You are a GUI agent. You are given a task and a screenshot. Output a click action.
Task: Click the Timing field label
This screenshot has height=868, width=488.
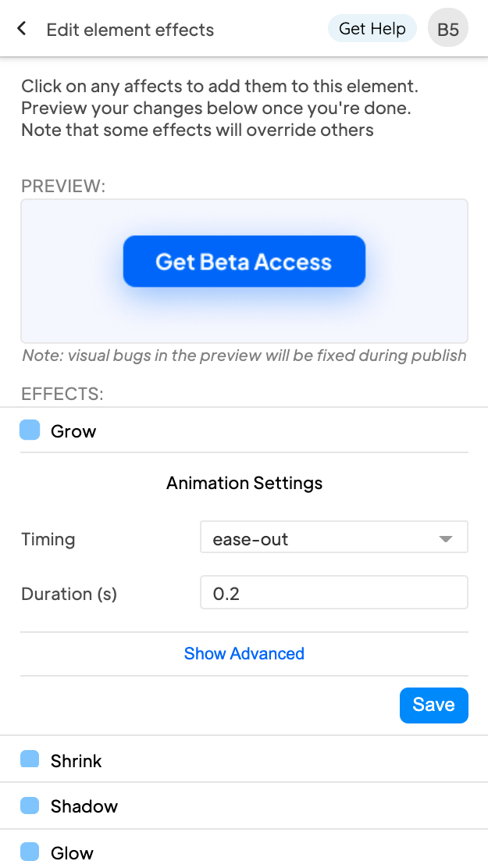point(48,539)
